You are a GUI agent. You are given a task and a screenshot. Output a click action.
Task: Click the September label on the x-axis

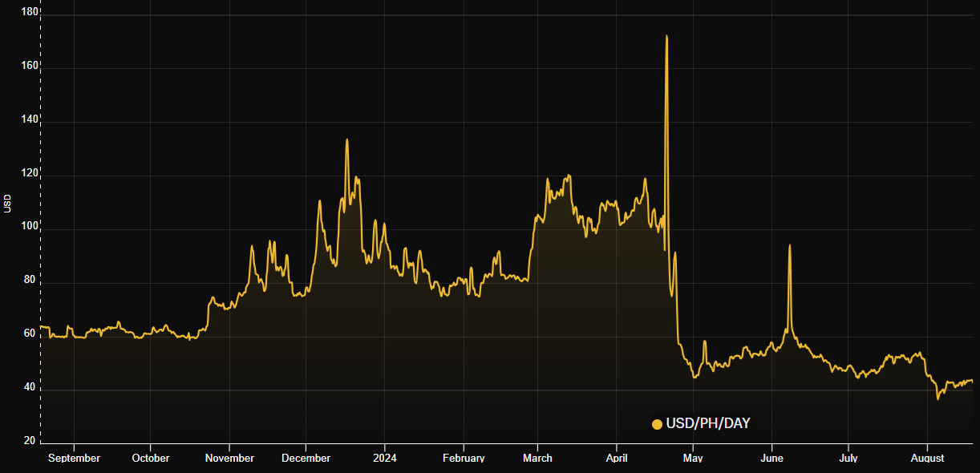[74, 459]
